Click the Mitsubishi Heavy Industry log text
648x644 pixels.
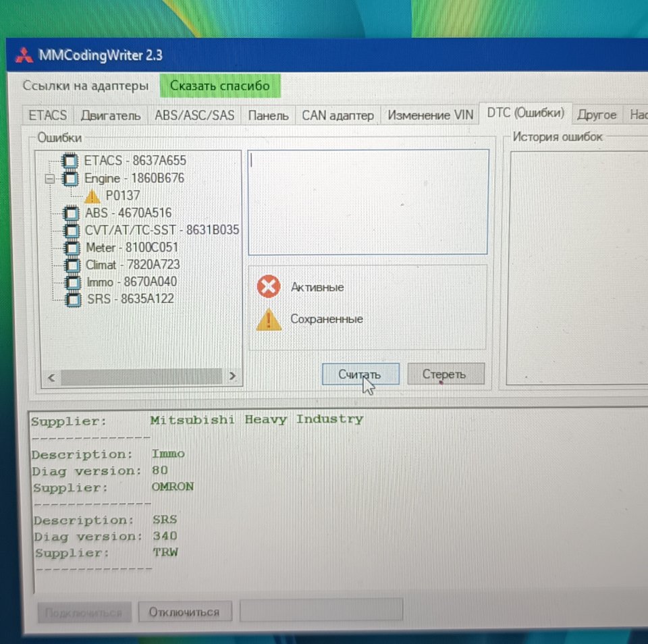(256, 420)
